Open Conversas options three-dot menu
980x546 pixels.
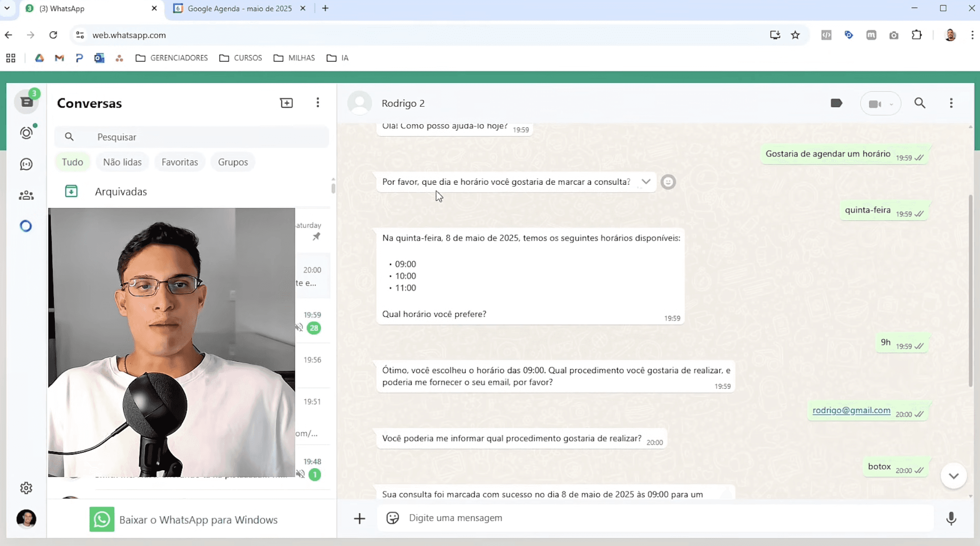coord(318,103)
